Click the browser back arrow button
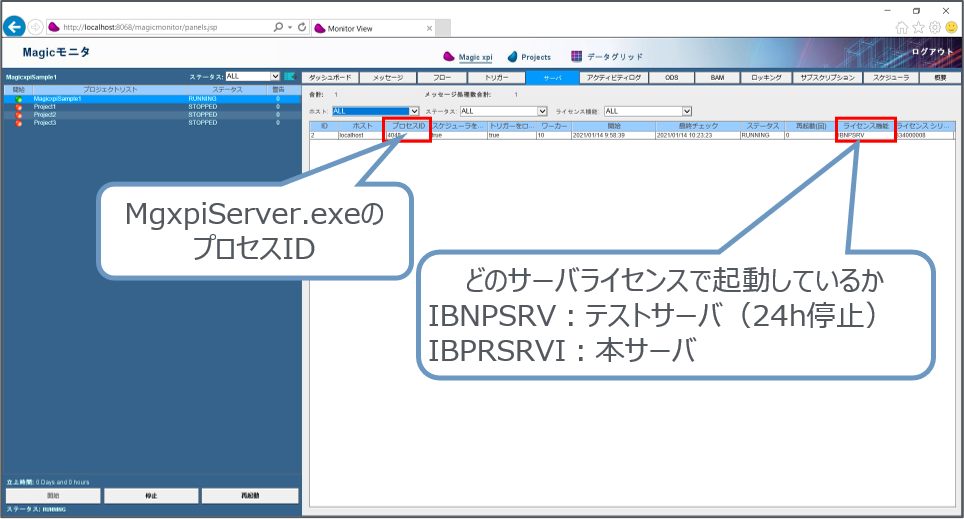 pos(14,27)
